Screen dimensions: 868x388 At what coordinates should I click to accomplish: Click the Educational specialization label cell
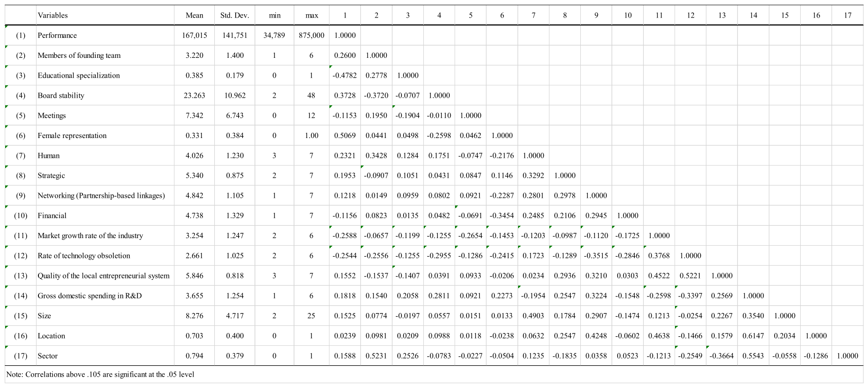79,75
